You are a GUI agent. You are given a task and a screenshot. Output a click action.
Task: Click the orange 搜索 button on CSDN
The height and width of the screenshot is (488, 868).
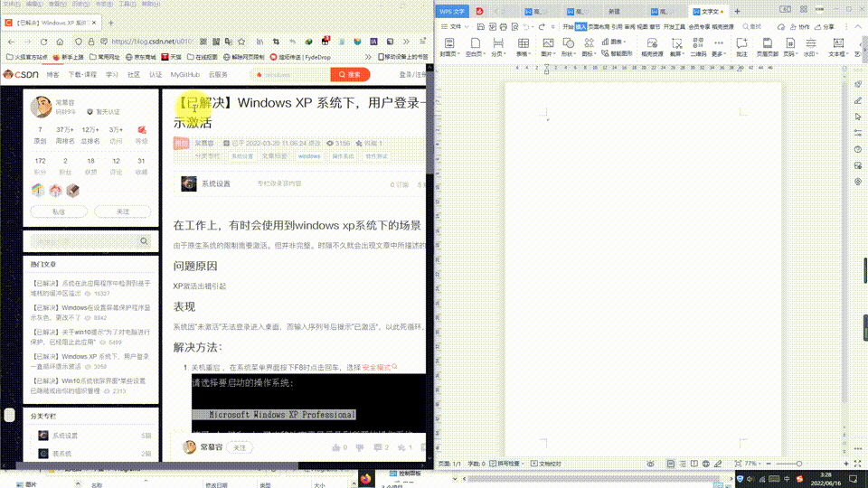[351, 75]
